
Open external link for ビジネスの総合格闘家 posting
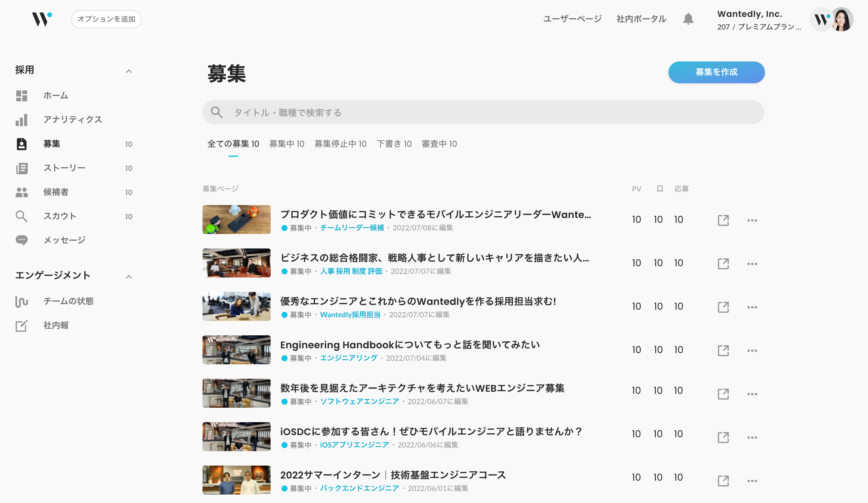[x=723, y=264]
